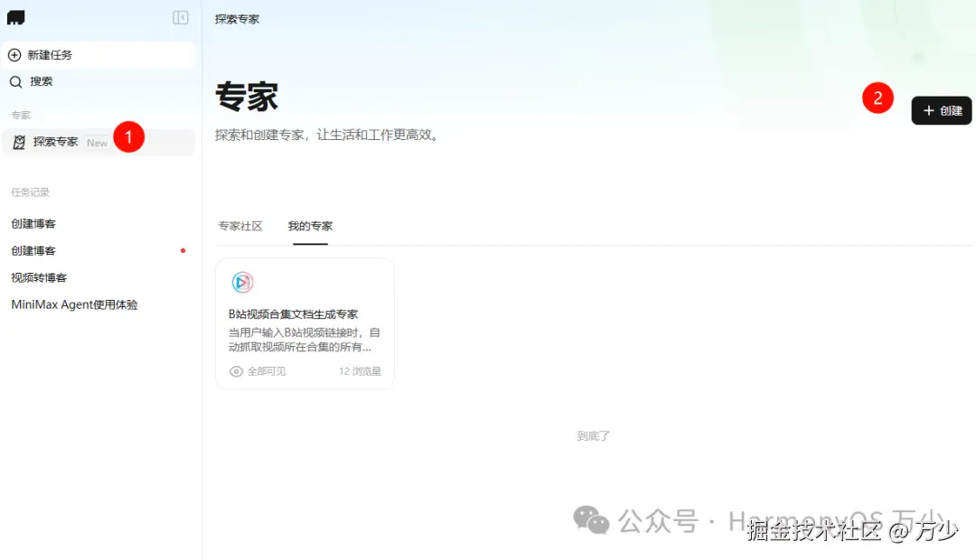This screenshot has width=976, height=560.
Task: Switch to the 专家社区 tab
Action: tap(239, 226)
